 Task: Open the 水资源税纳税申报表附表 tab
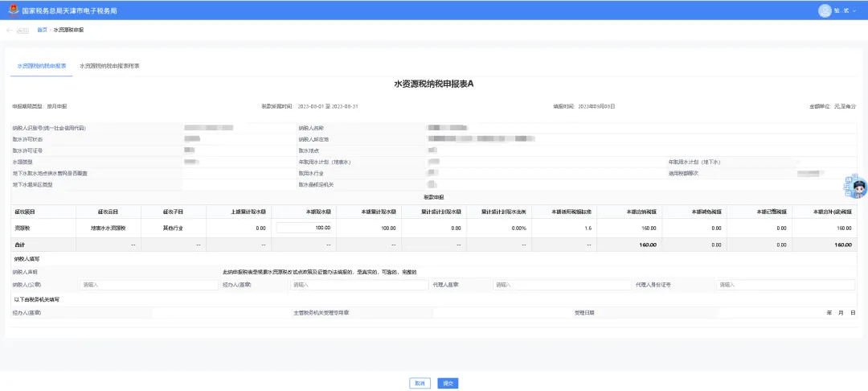click(109, 65)
